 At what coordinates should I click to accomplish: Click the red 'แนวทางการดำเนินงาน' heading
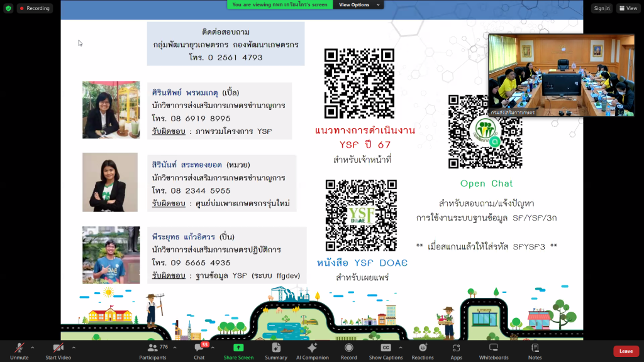365,130
